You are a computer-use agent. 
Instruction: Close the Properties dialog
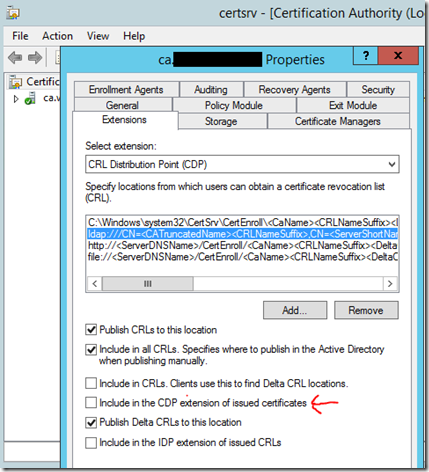click(x=398, y=56)
